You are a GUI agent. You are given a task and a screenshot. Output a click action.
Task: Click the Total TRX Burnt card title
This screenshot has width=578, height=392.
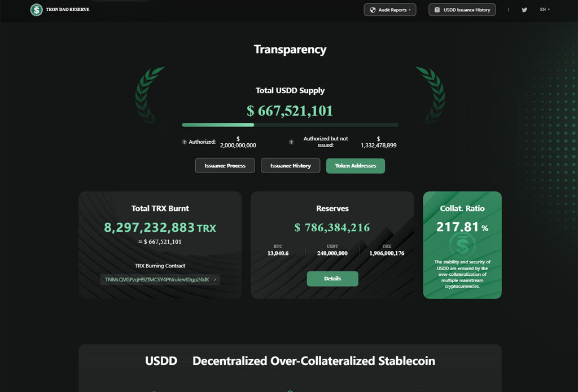coord(160,209)
